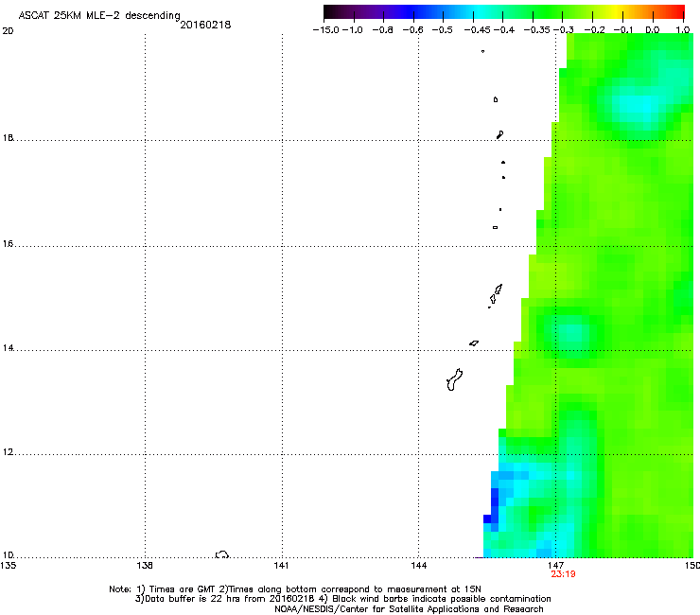The image size is (700, 615).
Task: Select the '-0.45' color scale label
Action: (477, 30)
